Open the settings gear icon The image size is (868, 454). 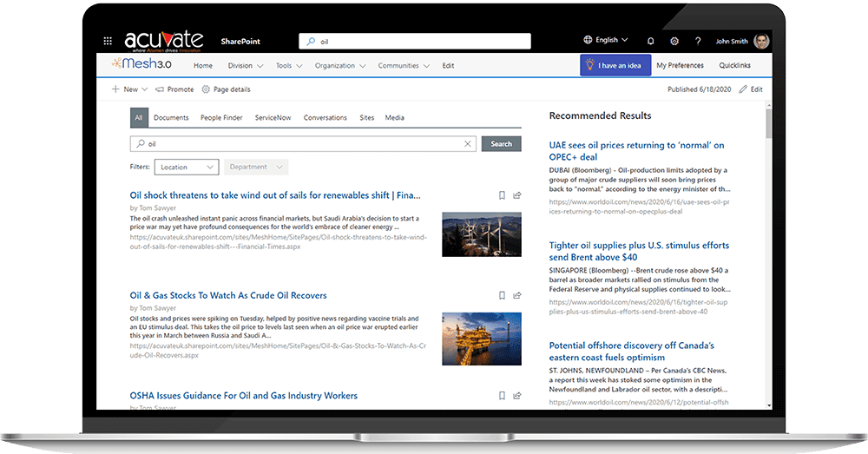click(674, 41)
